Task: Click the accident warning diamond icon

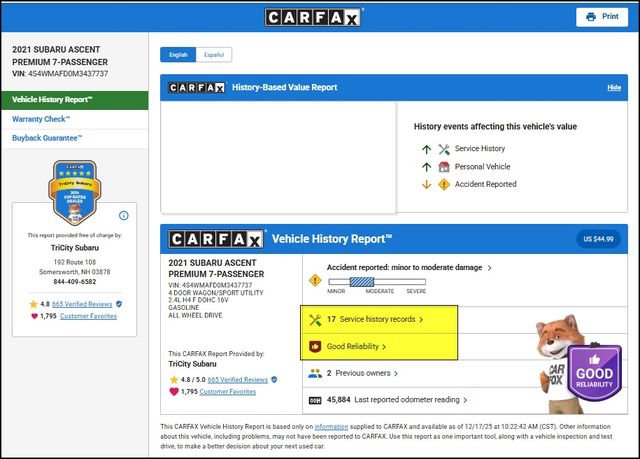Action: point(315,280)
